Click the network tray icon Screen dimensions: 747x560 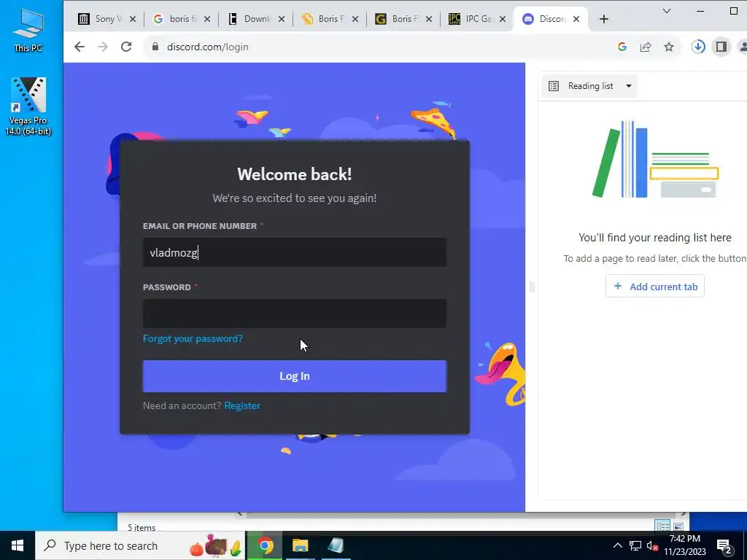click(635, 545)
